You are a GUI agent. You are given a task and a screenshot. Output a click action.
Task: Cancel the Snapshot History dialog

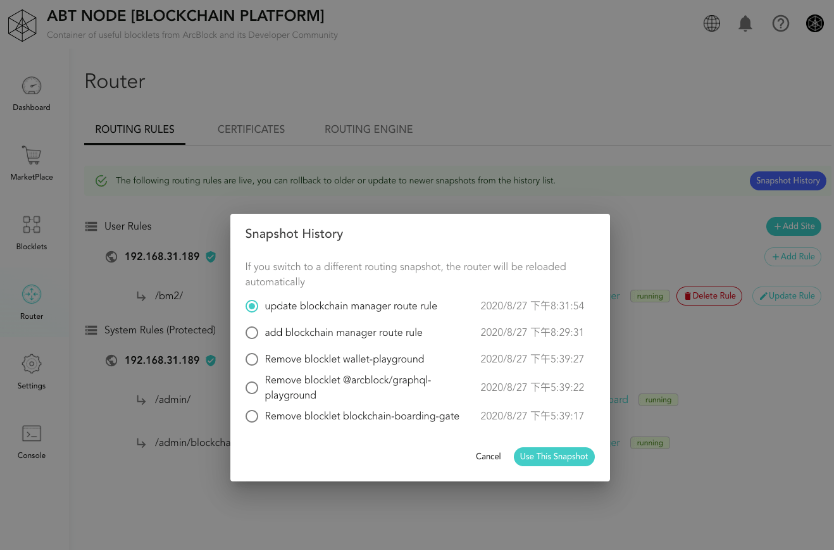(x=488, y=456)
